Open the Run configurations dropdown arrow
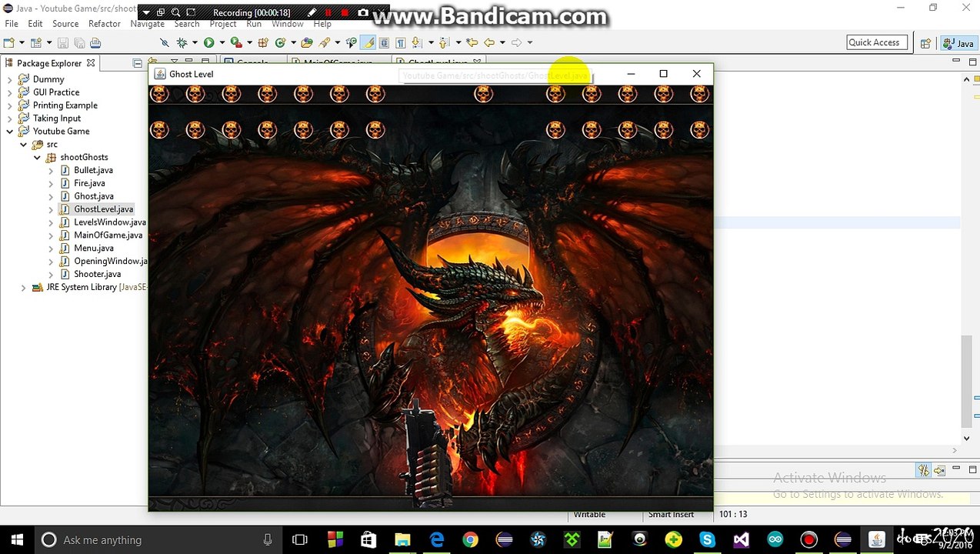 click(x=222, y=42)
